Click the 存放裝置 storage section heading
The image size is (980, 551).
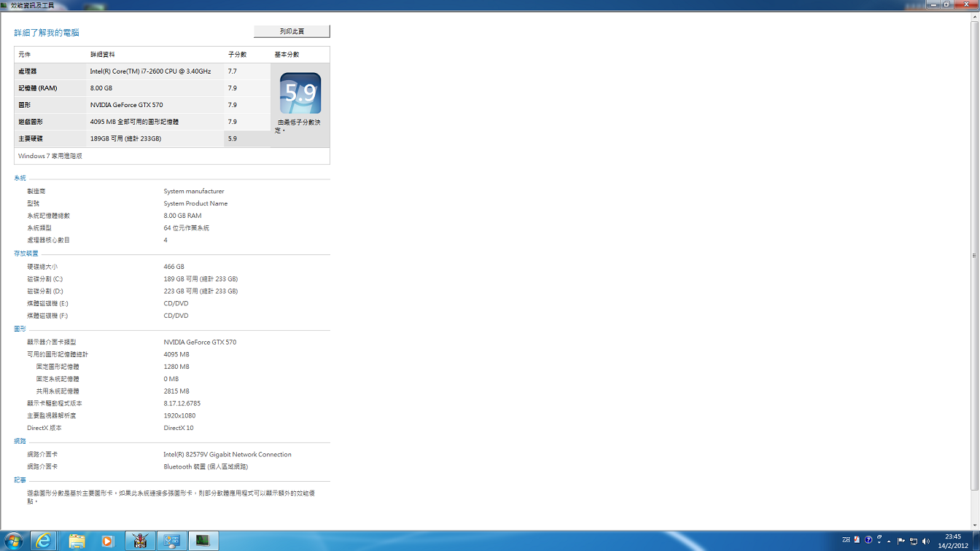pyautogui.click(x=26, y=254)
